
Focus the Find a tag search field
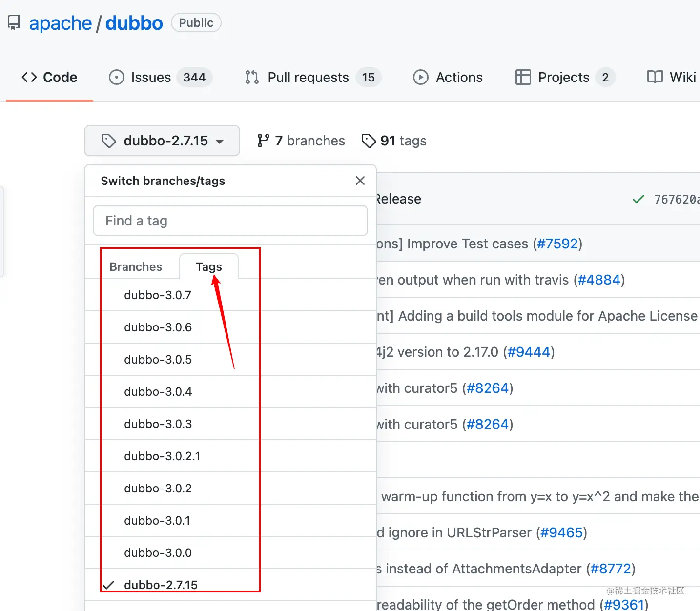(230, 221)
